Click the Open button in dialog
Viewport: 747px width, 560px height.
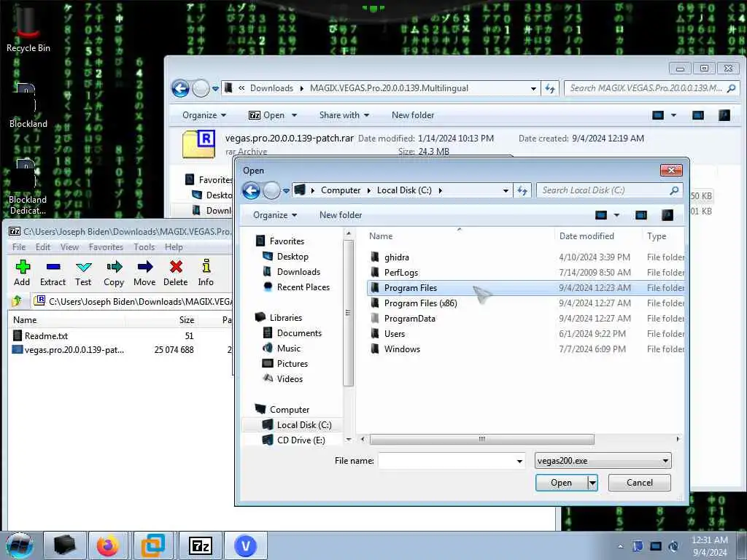[x=561, y=483]
